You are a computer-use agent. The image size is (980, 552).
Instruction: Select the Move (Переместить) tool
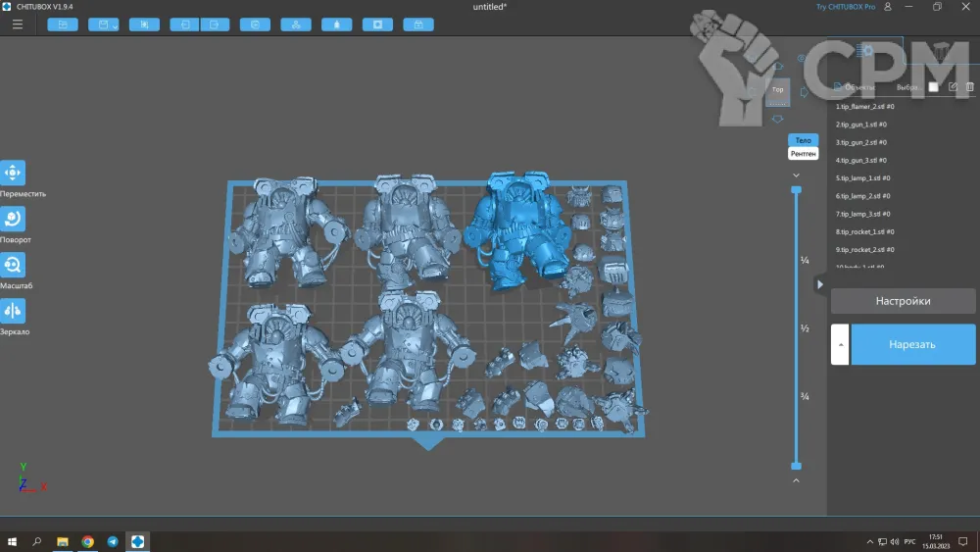point(13,174)
